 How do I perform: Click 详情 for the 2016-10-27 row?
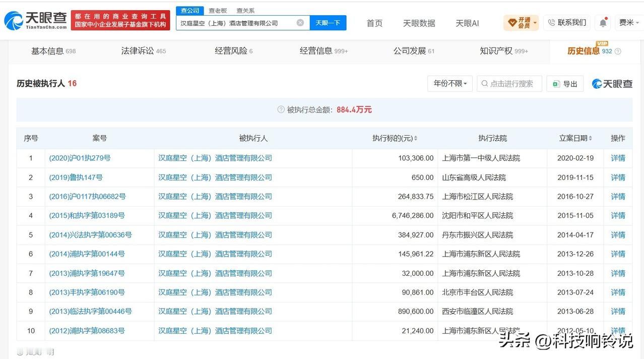618,197
